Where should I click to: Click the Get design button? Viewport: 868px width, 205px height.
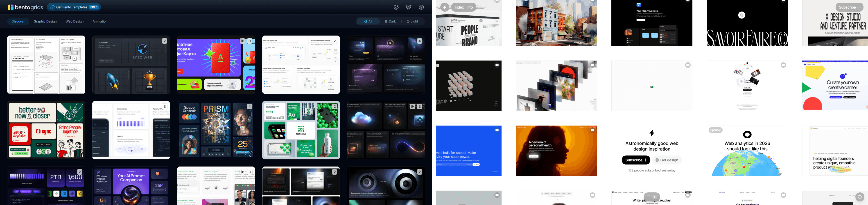tap(667, 160)
